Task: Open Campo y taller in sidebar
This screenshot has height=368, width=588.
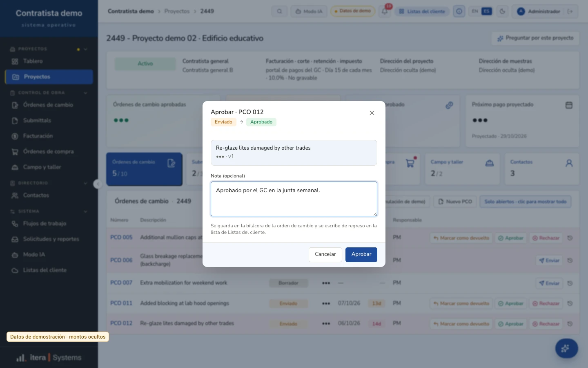Action: click(49, 167)
